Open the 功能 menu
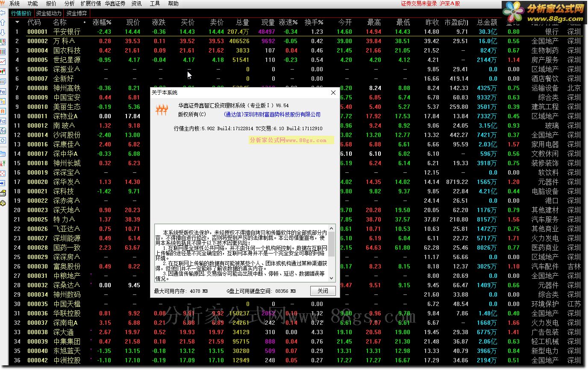588x370 pixels. coord(32,3)
